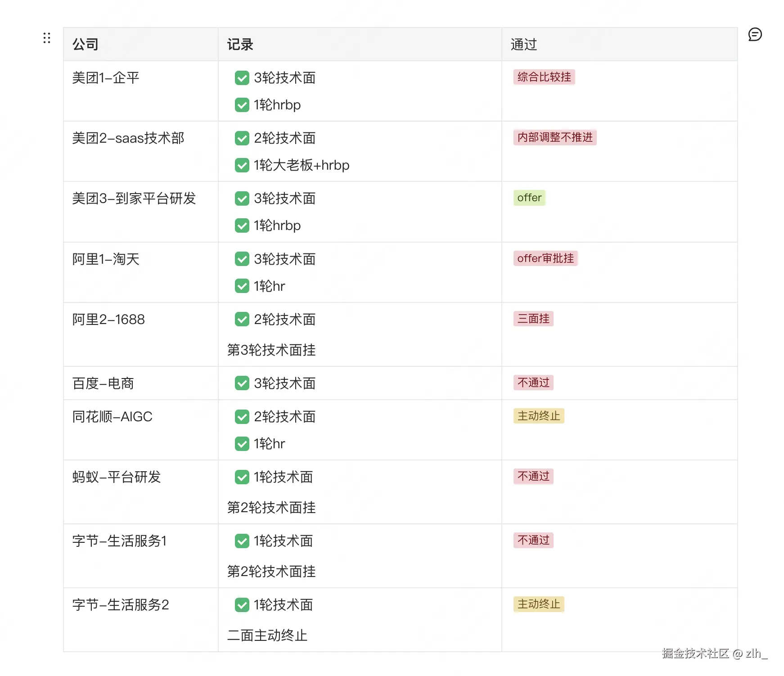This screenshot has height=676, width=784.
Task: Click the drag handle beside the table
Action: click(47, 38)
